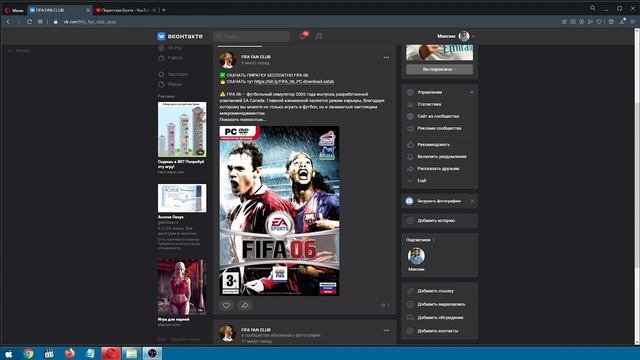The image size is (640, 360).
Task: Open the Подписчики block heading
Action: (x=418, y=240)
